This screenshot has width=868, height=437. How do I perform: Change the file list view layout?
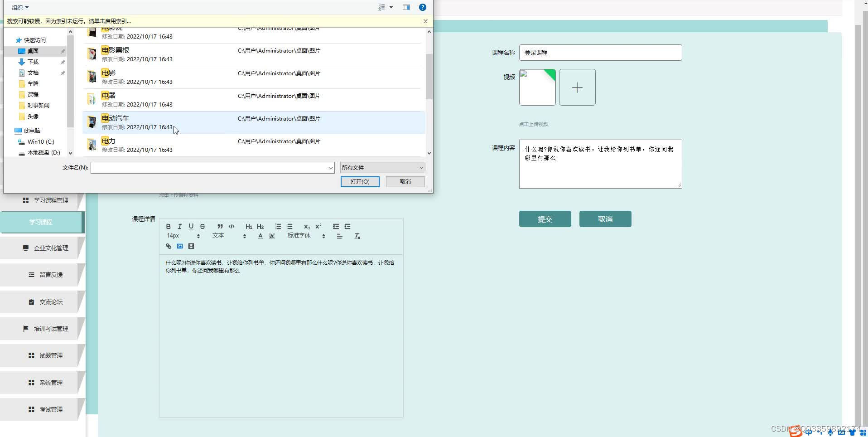(x=381, y=7)
